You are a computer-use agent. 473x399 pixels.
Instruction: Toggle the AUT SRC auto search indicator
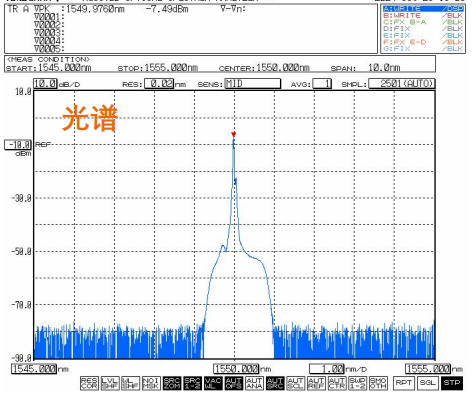[275, 383]
